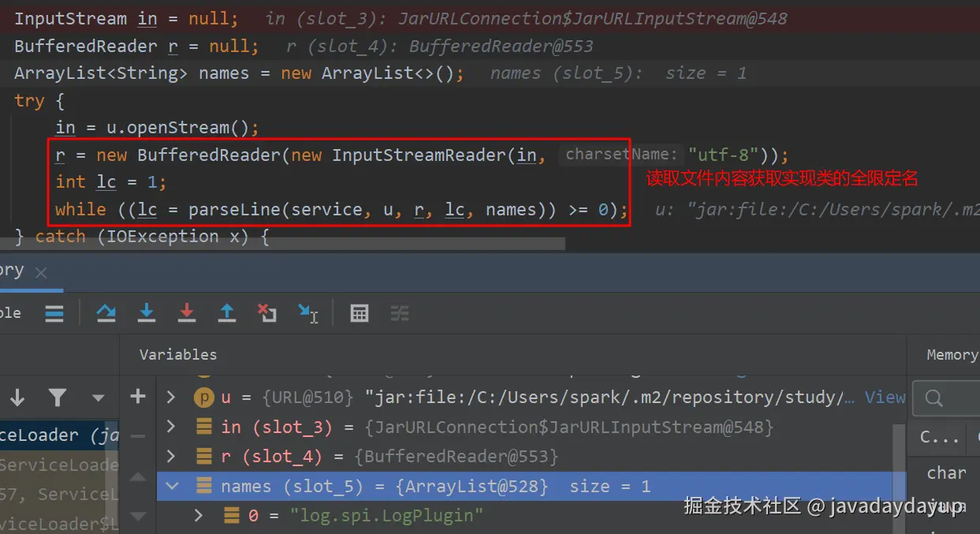980x534 pixels.
Task: Switch to the Memory tab
Action: coord(952,355)
